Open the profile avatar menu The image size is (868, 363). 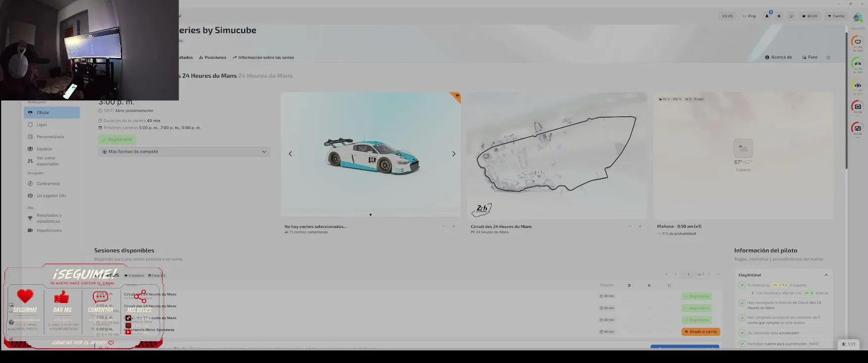click(x=857, y=17)
